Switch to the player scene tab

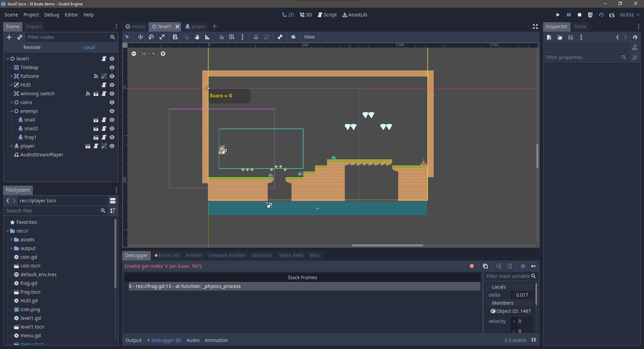pos(195,27)
